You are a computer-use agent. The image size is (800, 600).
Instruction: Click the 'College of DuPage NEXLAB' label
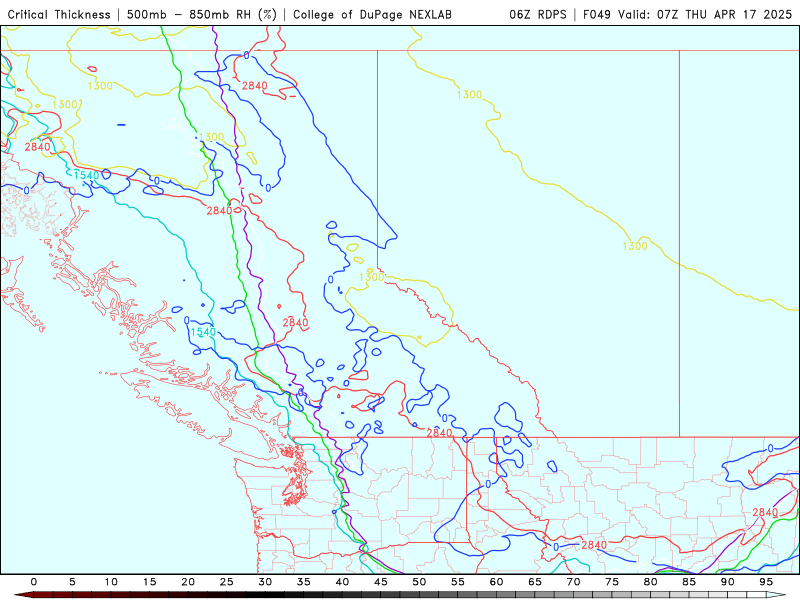coord(372,14)
